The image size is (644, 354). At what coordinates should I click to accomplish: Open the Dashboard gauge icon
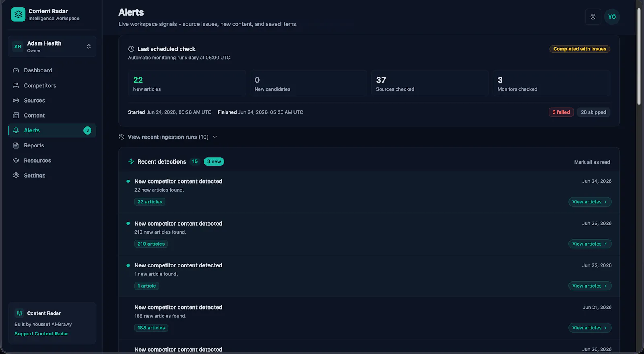click(16, 70)
